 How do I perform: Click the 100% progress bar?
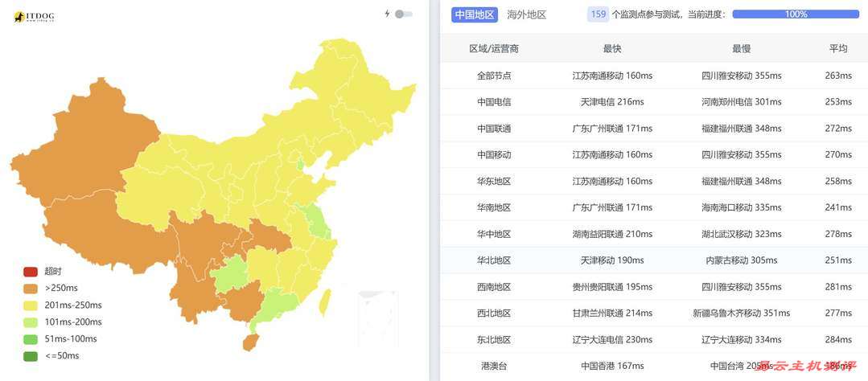[796, 14]
